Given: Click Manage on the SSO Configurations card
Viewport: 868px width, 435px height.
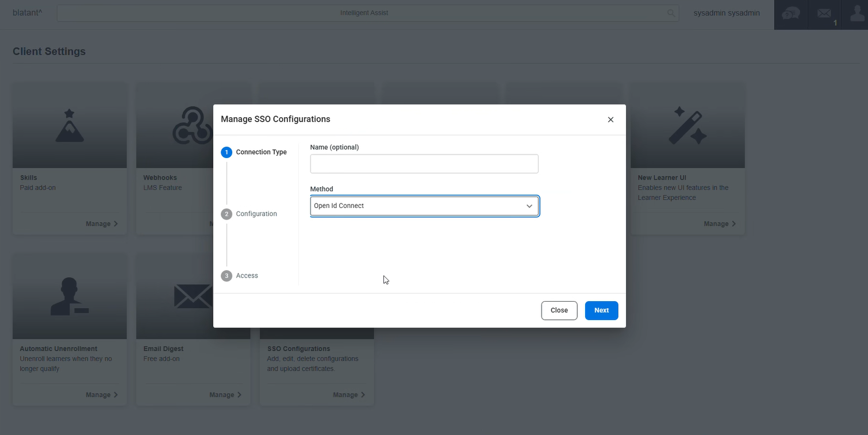Looking at the screenshot, I should [x=349, y=395].
